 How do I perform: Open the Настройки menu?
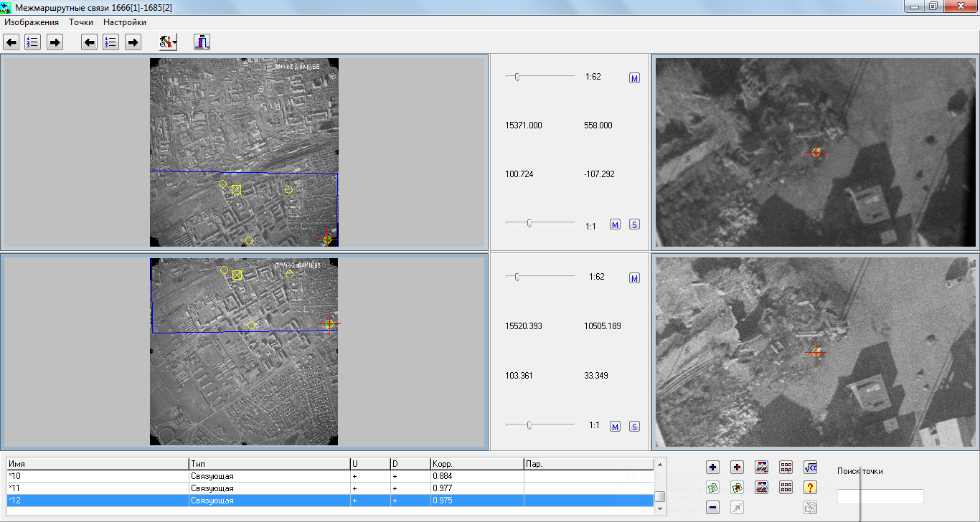tap(125, 22)
